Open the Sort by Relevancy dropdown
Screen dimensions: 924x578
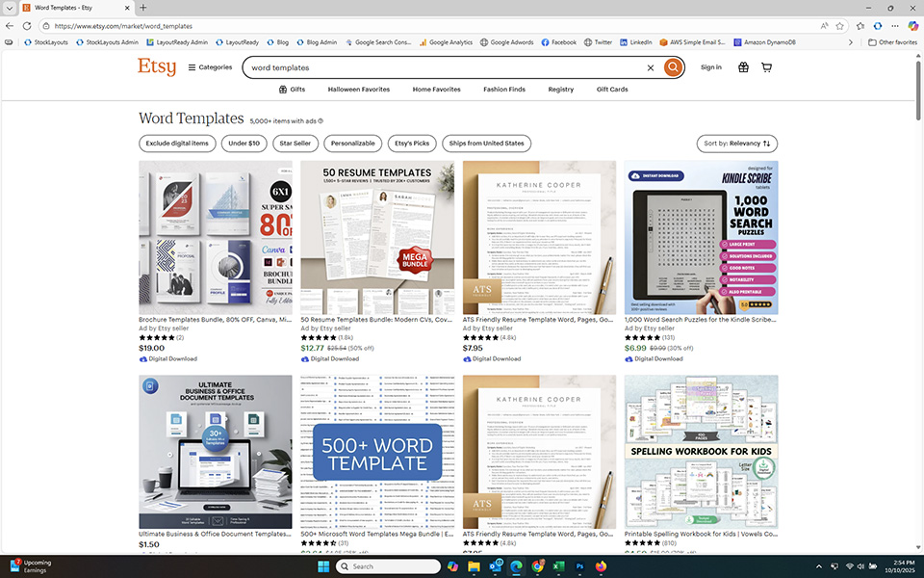pos(736,143)
